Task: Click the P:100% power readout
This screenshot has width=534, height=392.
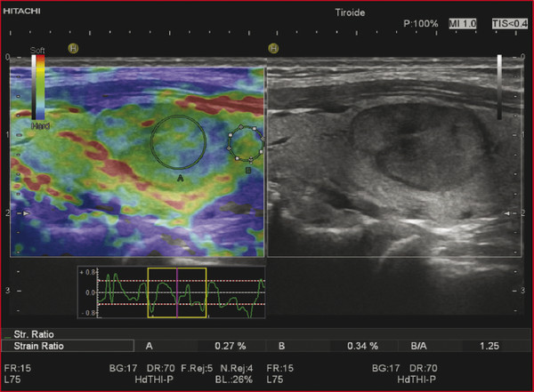Action: 421,23
